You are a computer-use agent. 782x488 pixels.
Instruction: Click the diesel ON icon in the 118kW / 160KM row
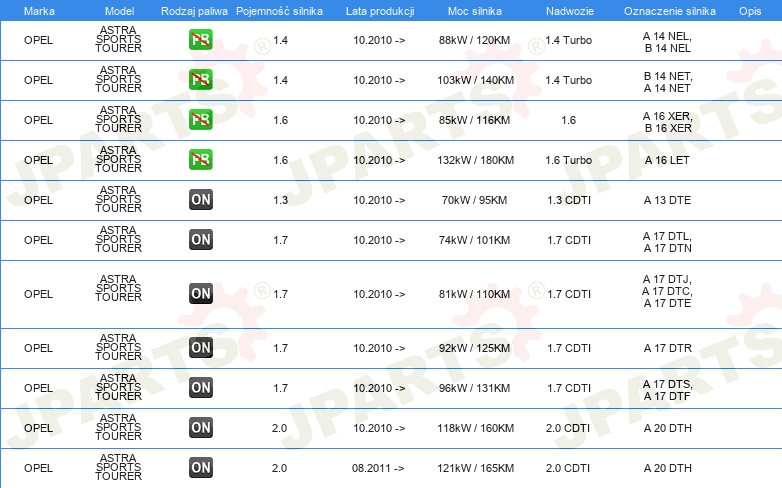(201, 428)
